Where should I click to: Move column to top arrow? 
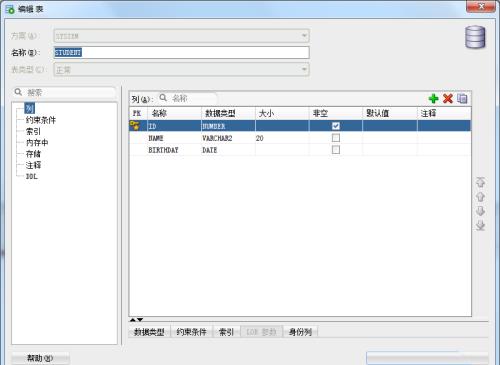point(480,182)
